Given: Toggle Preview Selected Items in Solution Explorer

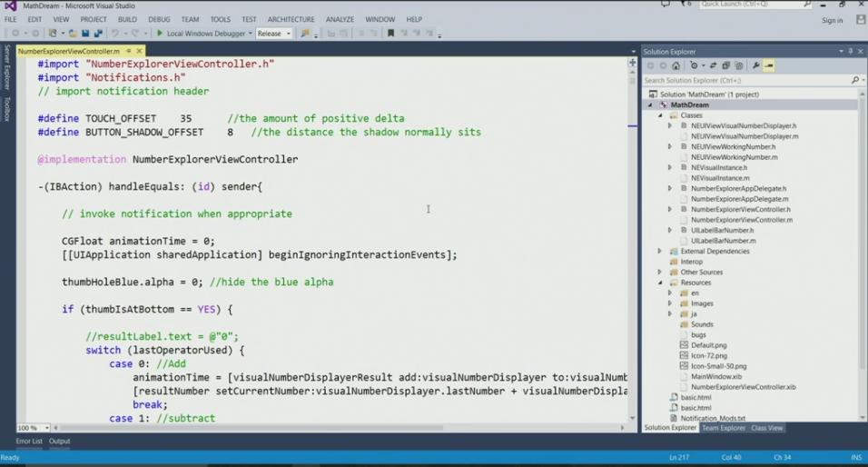Looking at the screenshot, I should [x=769, y=65].
